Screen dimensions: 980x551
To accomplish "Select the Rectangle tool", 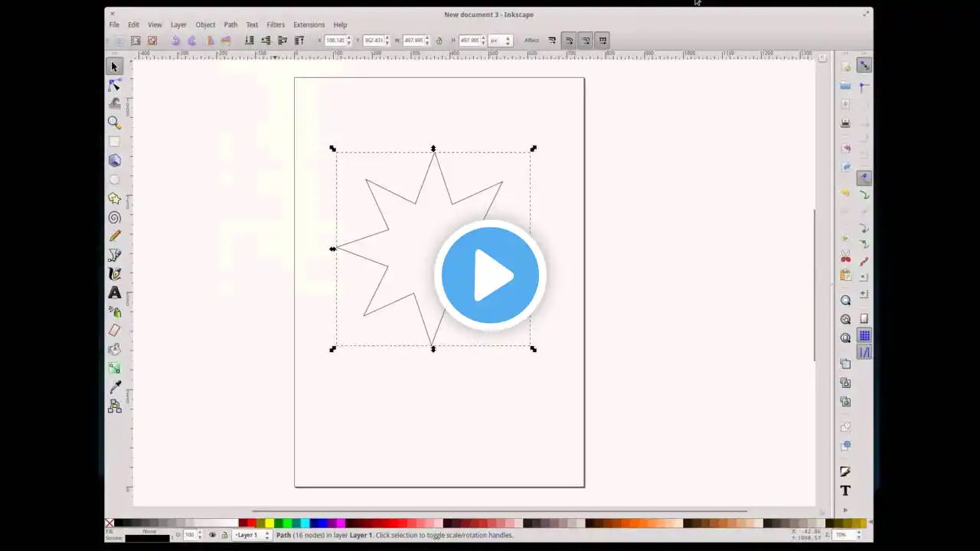I will pyautogui.click(x=114, y=142).
